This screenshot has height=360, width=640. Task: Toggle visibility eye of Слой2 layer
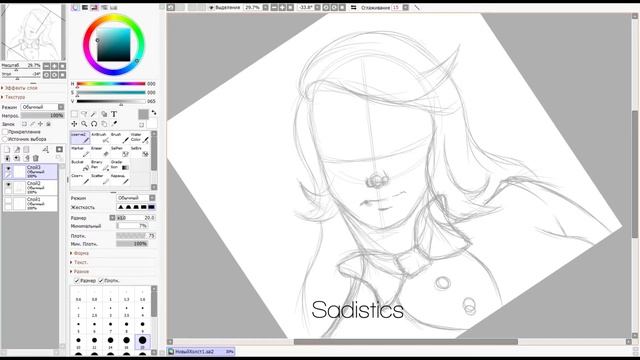pos(8,184)
